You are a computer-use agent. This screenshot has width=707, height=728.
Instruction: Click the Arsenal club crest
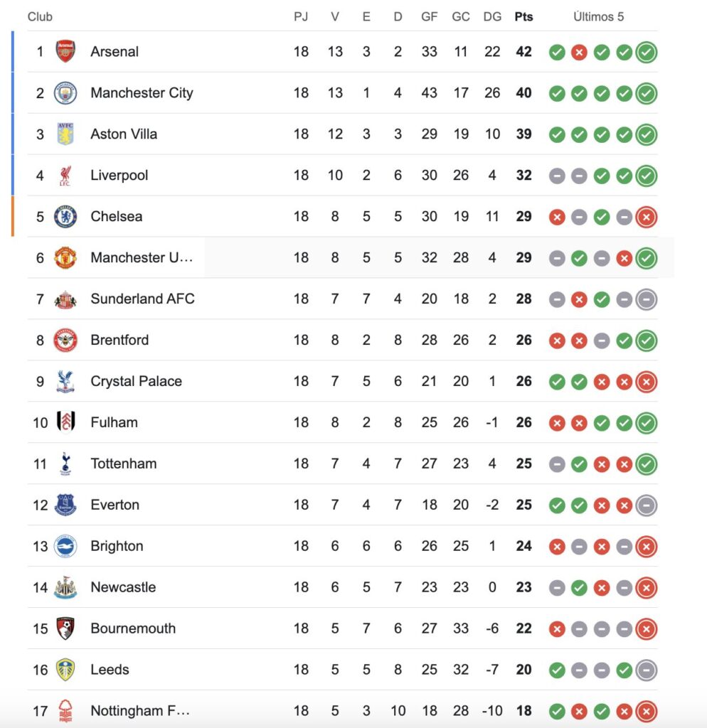(x=65, y=52)
